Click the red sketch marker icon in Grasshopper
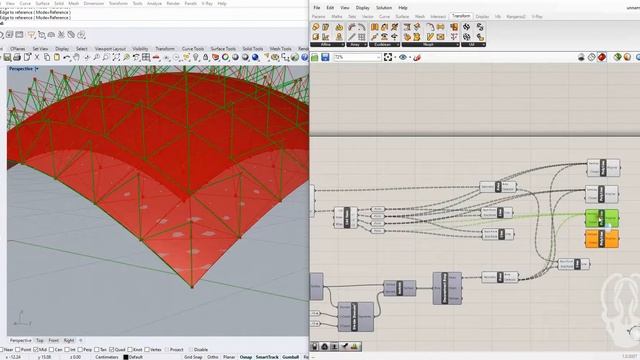640x360 pixels. (416, 58)
